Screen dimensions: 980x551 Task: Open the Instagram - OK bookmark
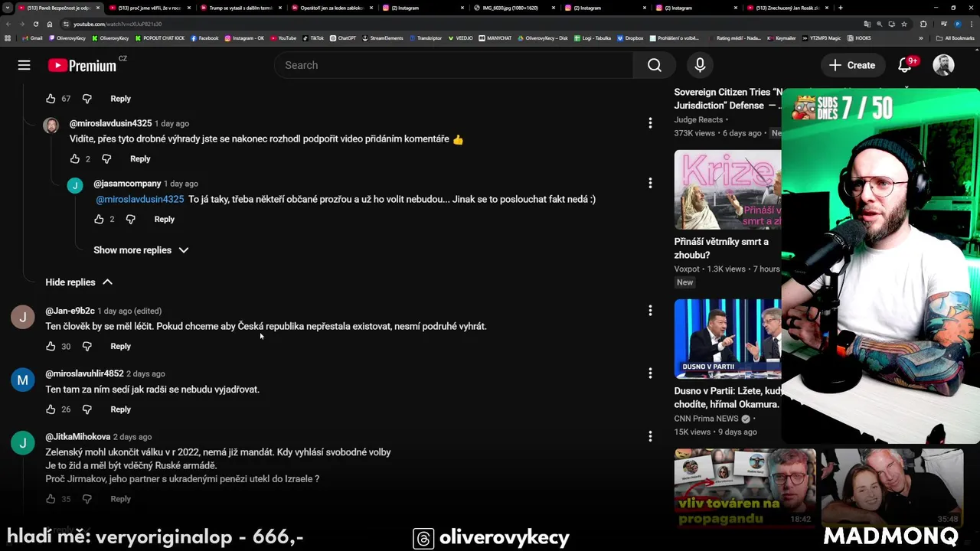coord(244,37)
